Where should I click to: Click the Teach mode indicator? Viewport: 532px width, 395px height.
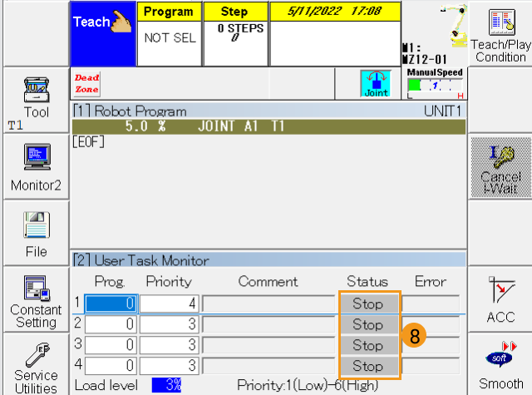pyautogui.click(x=103, y=34)
